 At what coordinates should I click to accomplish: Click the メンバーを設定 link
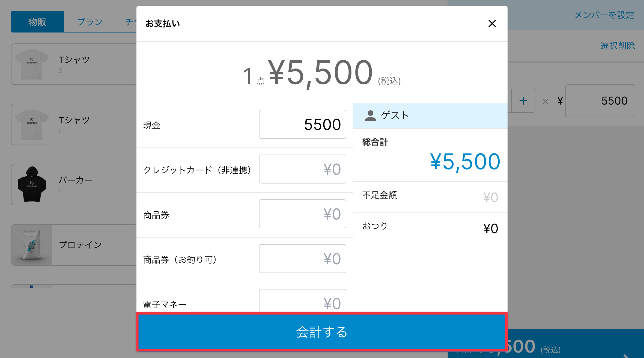point(604,15)
